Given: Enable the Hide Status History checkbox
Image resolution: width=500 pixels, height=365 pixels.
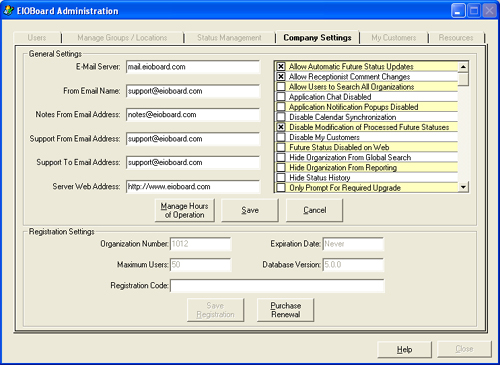Looking at the screenshot, I should (x=281, y=177).
